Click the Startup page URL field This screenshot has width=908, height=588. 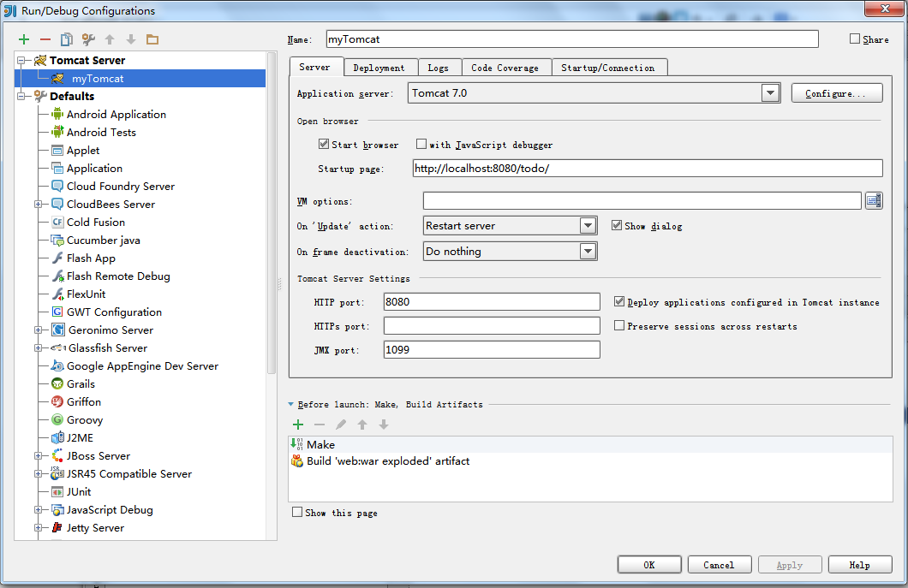tap(648, 169)
